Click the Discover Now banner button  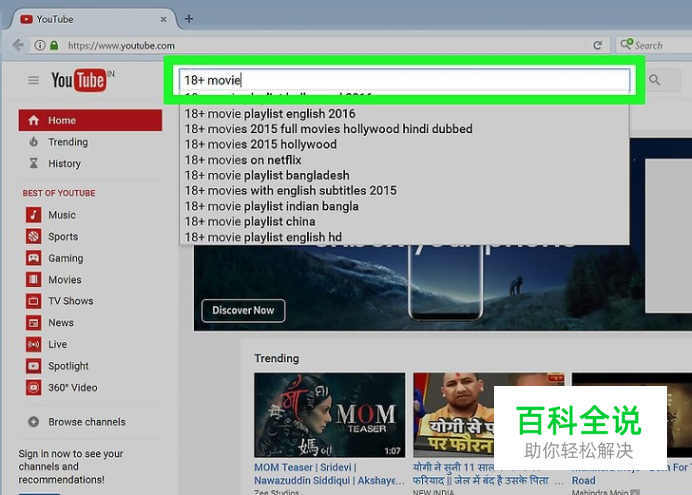point(243,311)
